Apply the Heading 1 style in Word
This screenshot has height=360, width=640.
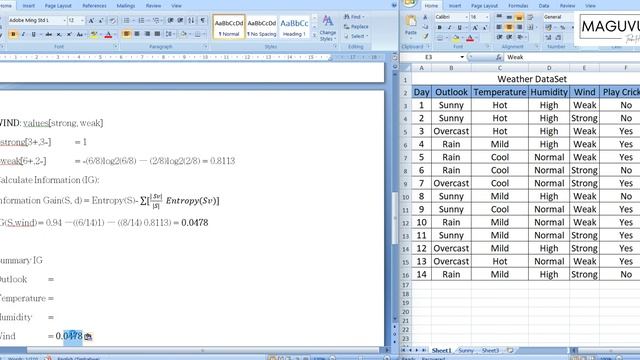[294, 27]
